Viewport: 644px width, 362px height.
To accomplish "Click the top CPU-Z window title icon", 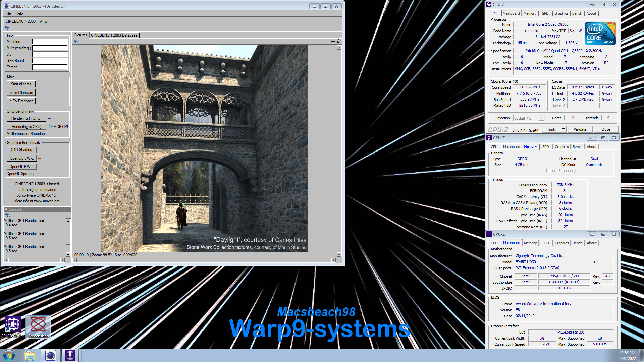I will (489, 4).
